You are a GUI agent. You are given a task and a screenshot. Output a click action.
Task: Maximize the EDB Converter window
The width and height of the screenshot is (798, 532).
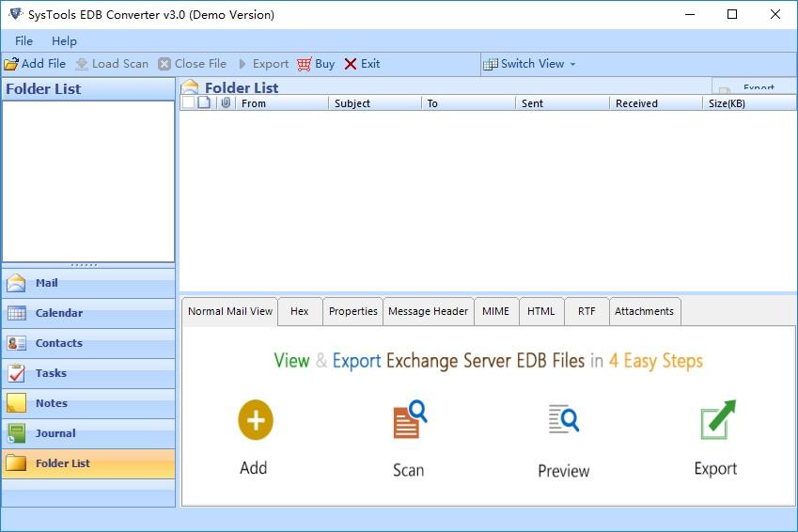tap(732, 14)
